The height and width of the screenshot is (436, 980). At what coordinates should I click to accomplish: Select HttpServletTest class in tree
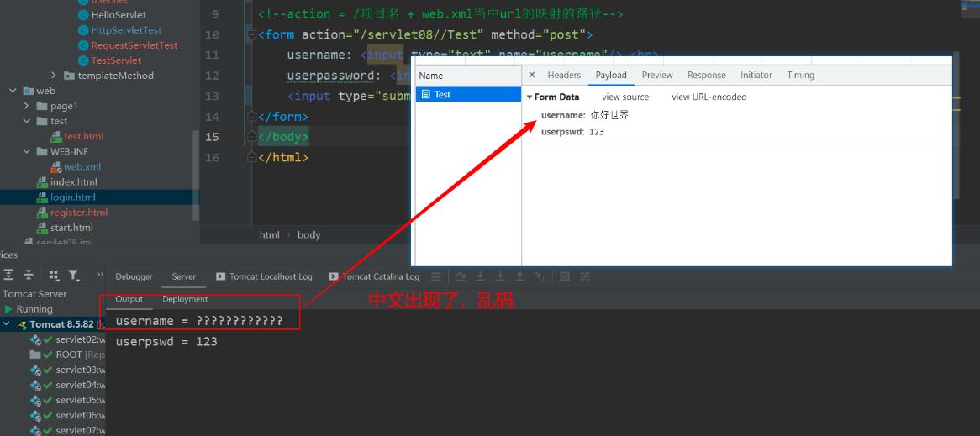pos(126,30)
